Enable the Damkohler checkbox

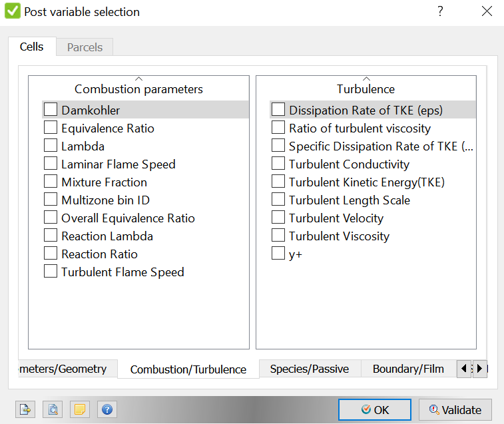51,109
